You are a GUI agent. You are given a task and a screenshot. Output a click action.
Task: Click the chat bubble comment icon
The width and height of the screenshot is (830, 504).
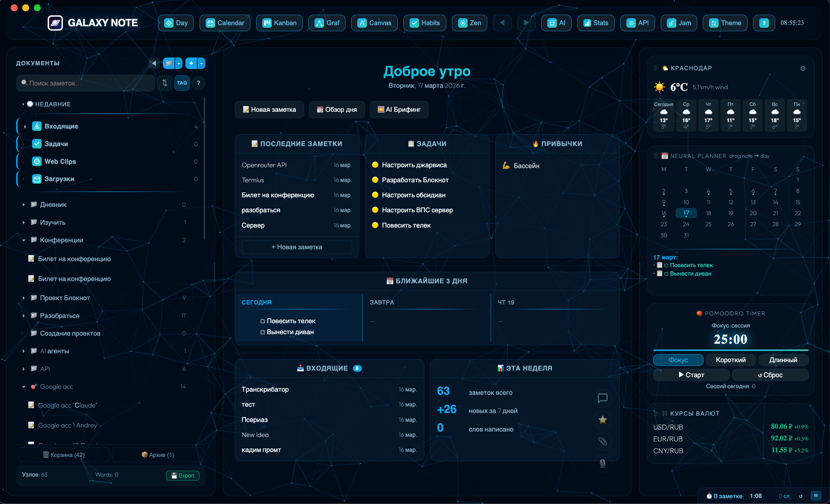point(602,398)
